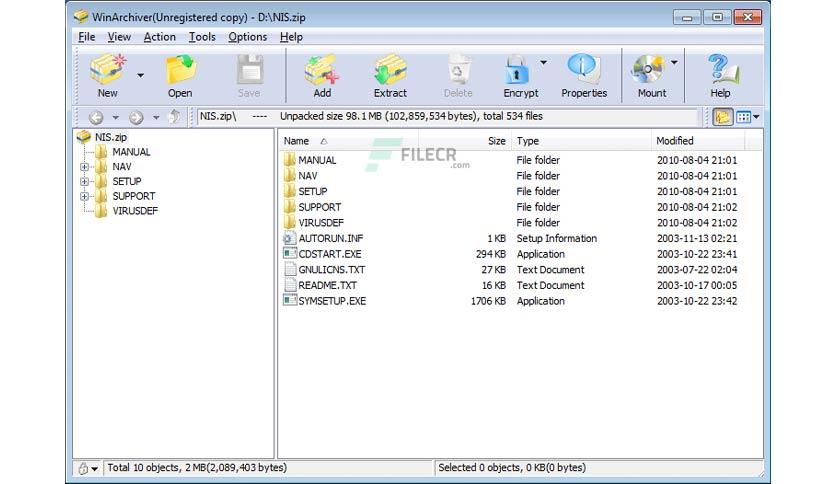Image resolution: width=836 pixels, height=484 pixels.
Task: Click the Selected 0 objects status text
Action: click(x=512, y=467)
